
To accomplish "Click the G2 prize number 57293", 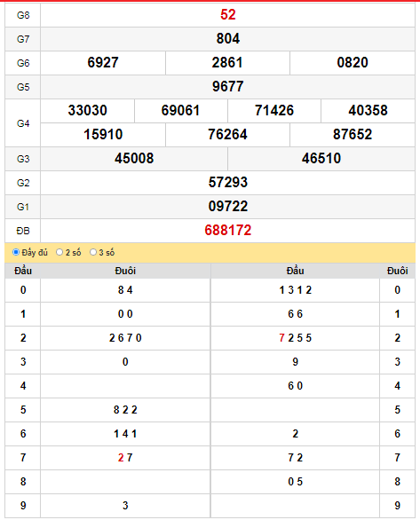I will pos(228,183).
